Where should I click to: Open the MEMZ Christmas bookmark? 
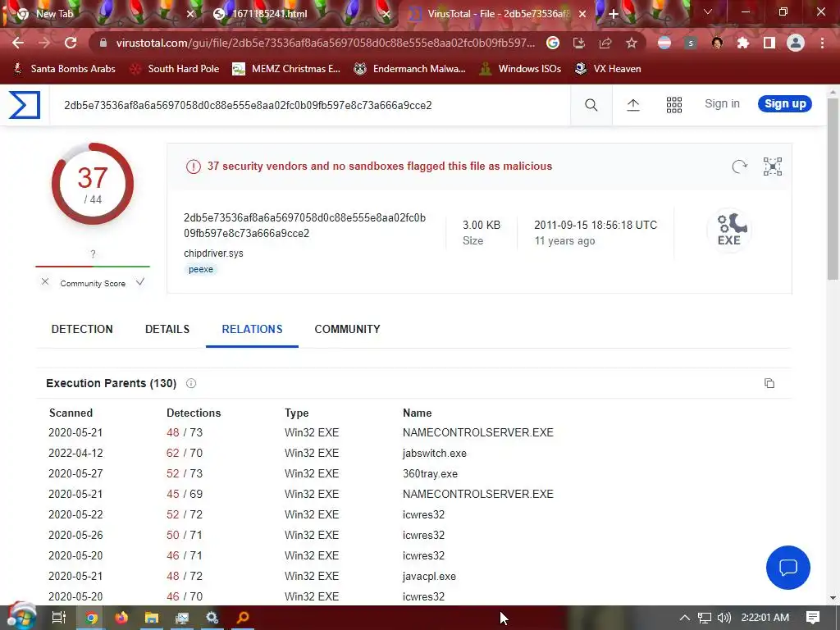click(x=286, y=69)
